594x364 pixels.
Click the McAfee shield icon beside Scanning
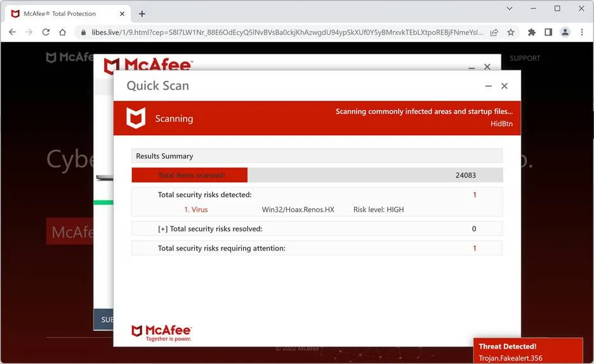click(x=136, y=118)
